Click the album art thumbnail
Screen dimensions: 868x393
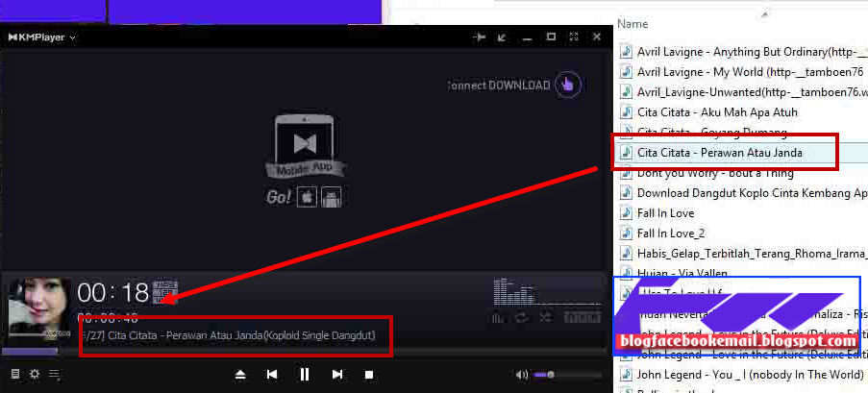coord(39,308)
